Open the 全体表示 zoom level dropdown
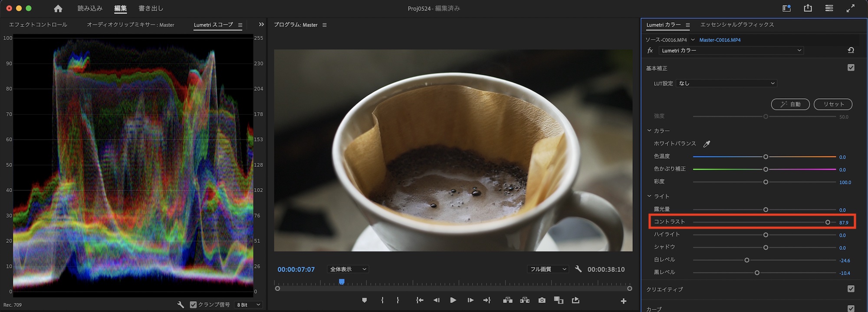The image size is (868, 312). pyautogui.click(x=348, y=269)
